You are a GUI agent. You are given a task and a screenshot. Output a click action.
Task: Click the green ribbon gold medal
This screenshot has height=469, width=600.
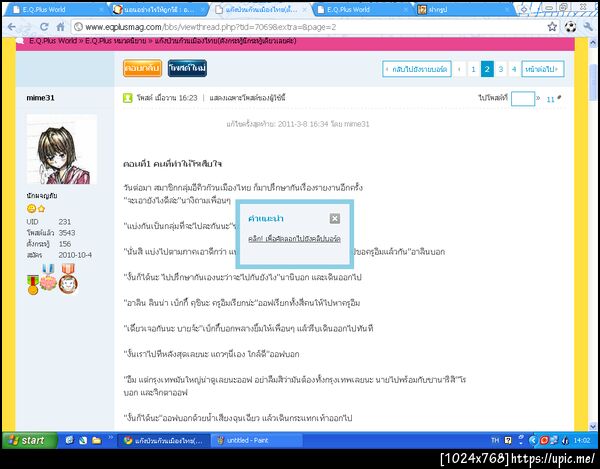33,285
